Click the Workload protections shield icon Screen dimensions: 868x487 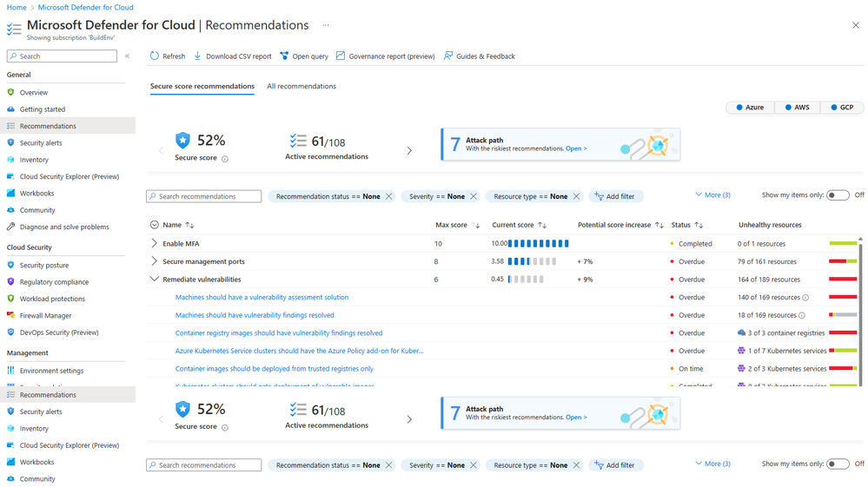coord(10,299)
